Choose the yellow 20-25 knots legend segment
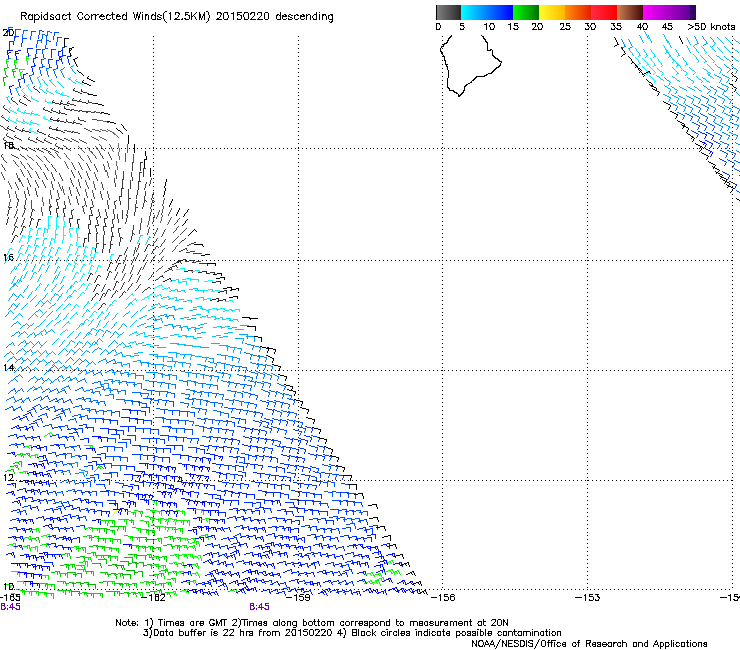The image size is (740, 650). click(552, 12)
